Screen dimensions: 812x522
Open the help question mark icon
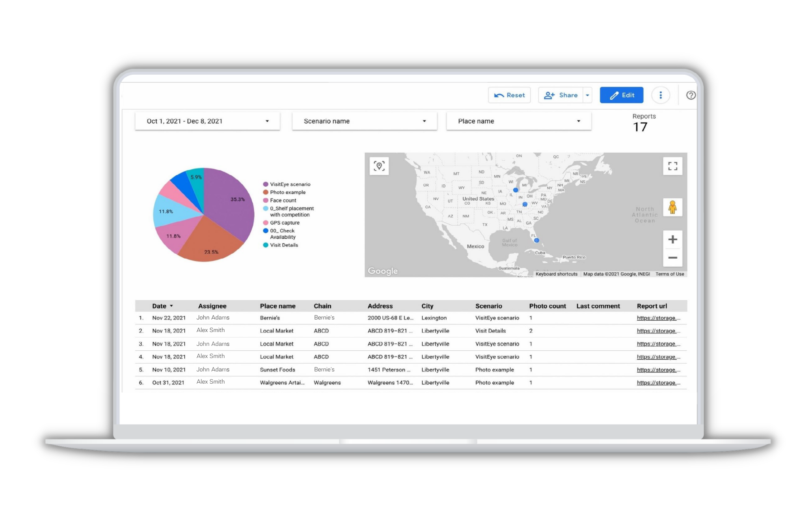tap(690, 95)
